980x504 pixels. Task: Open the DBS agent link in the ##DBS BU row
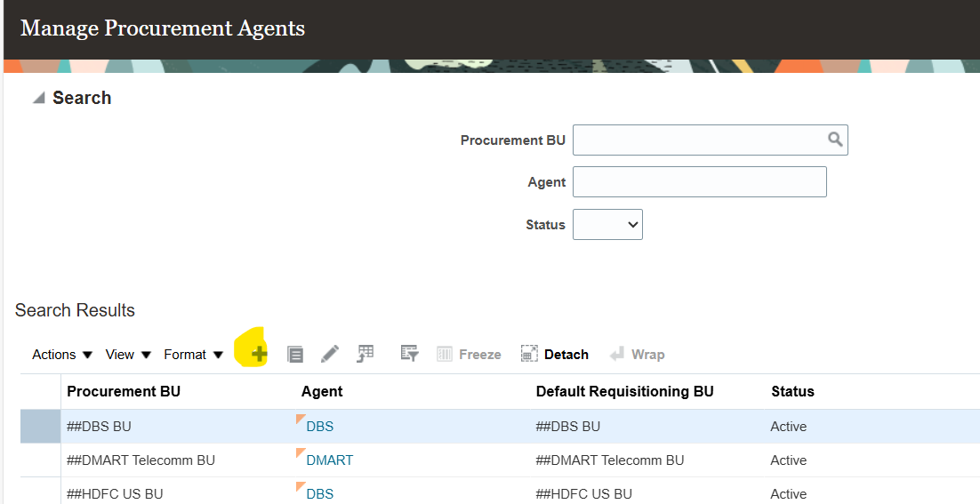click(x=319, y=427)
